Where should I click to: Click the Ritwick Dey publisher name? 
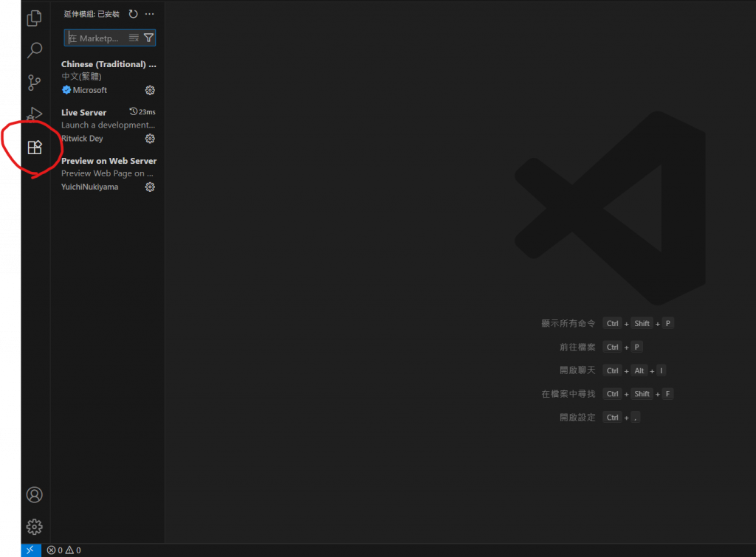click(82, 138)
